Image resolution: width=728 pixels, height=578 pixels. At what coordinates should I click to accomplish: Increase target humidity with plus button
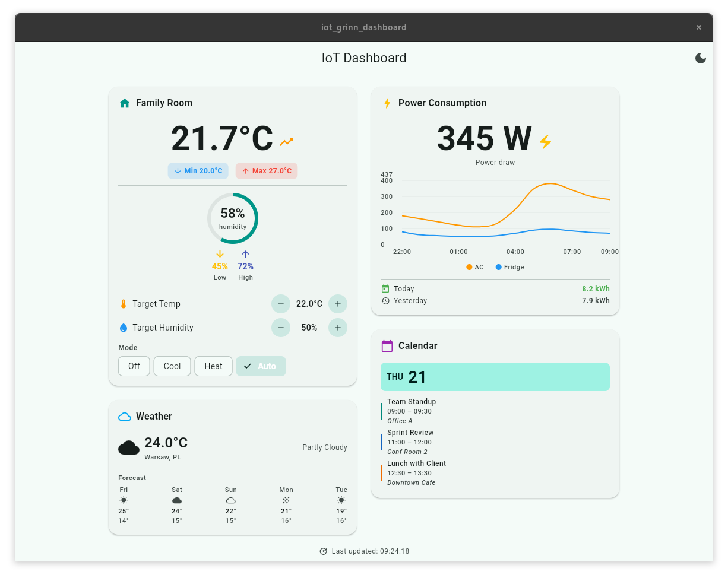pyautogui.click(x=338, y=328)
